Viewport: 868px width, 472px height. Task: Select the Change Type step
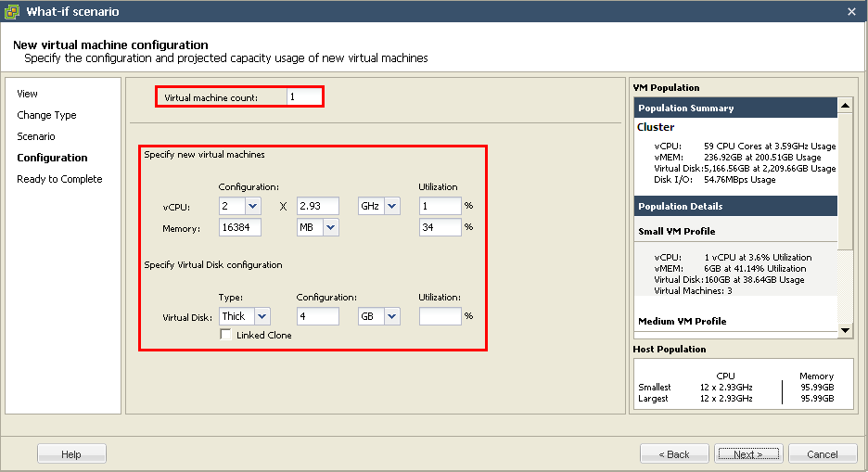point(46,115)
